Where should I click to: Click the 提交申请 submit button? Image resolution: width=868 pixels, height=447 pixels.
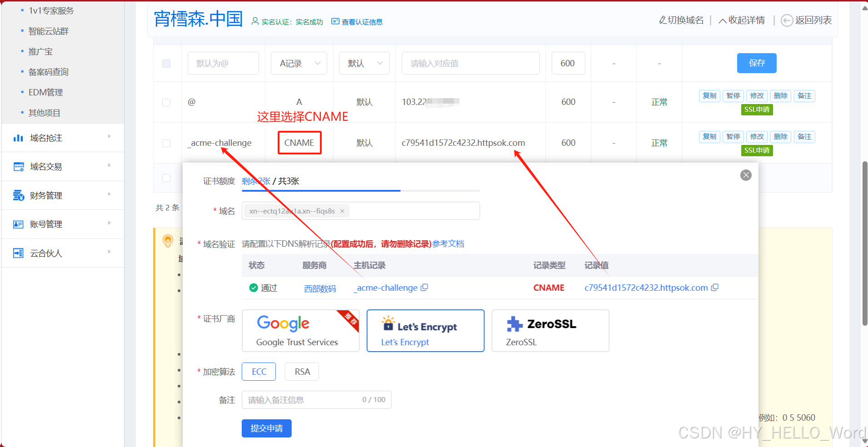click(x=266, y=428)
